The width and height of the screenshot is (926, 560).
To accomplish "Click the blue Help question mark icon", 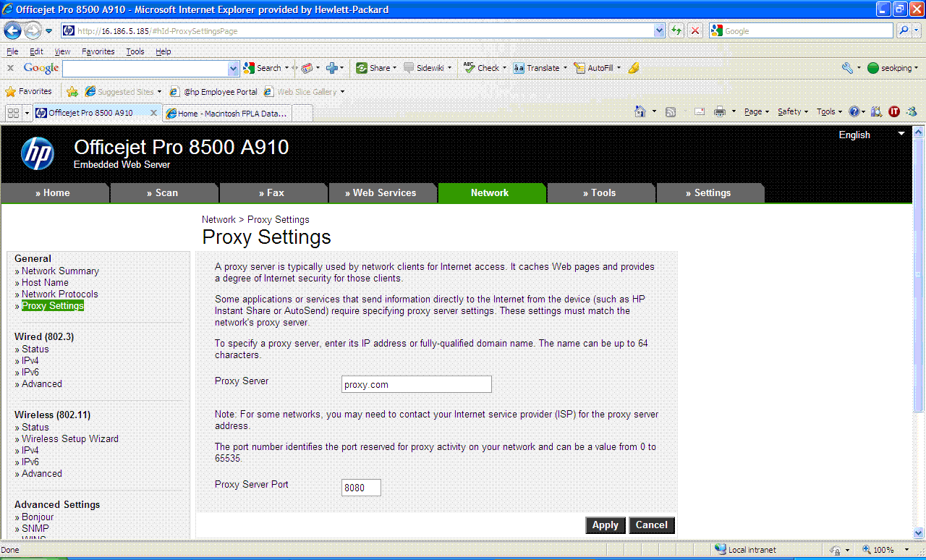I will 854,111.
